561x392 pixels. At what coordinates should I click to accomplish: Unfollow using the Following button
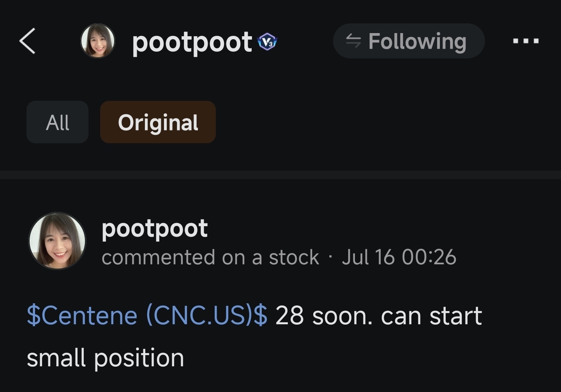409,41
